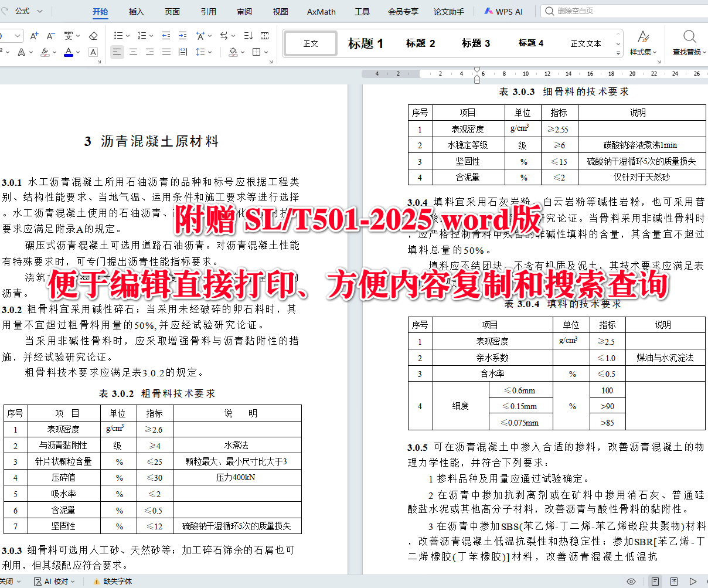The image size is (708, 588).
Task: Open the phonetic guide (wén) tool
Action: pyautogui.click(x=68, y=36)
